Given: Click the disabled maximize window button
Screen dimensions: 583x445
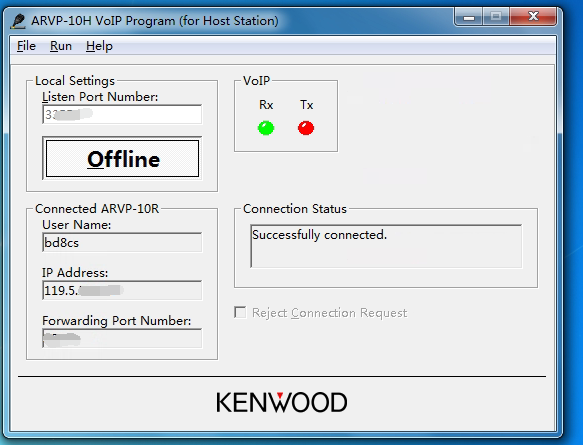Looking at the screenshot, I should pos(496,17).
